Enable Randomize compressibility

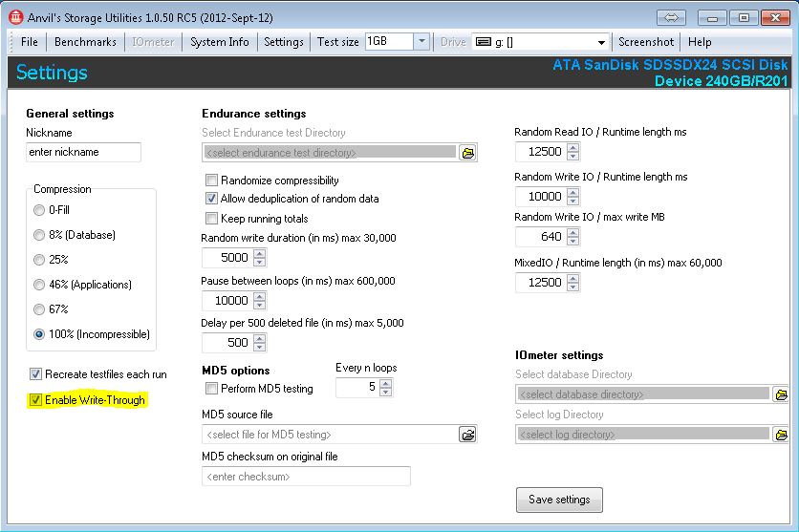[211, 181]
